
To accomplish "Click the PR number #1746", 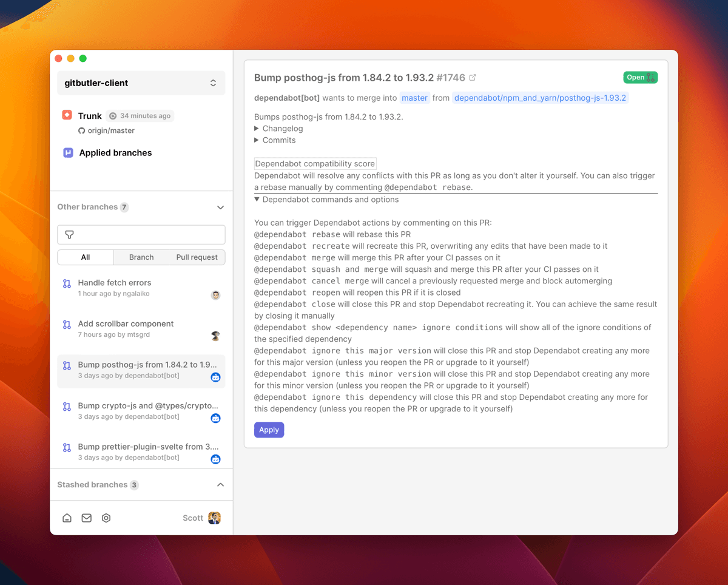I will click(451, 78).
